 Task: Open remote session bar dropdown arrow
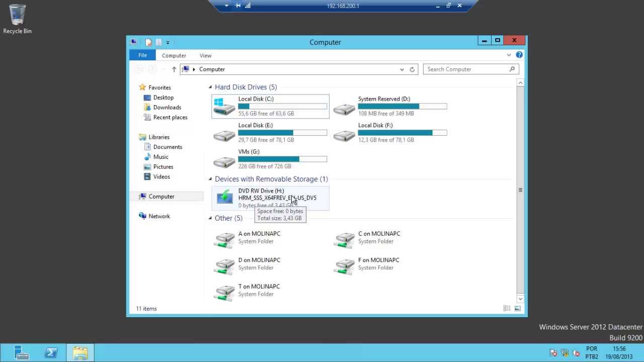click(226, 6)
